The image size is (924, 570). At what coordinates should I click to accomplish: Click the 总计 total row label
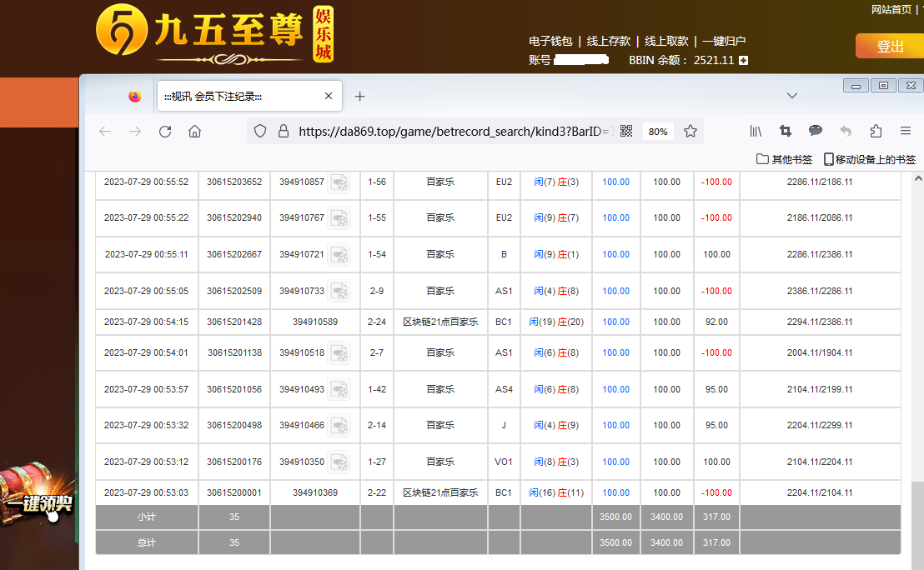point(146,542)
